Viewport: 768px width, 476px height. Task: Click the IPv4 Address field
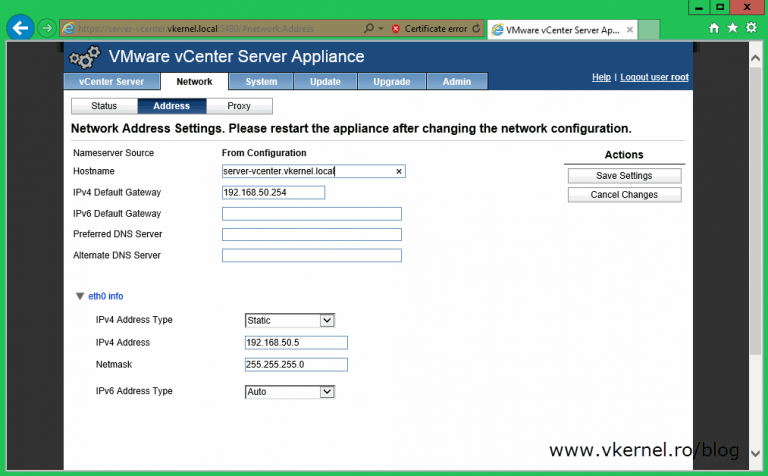click(296, 342)
